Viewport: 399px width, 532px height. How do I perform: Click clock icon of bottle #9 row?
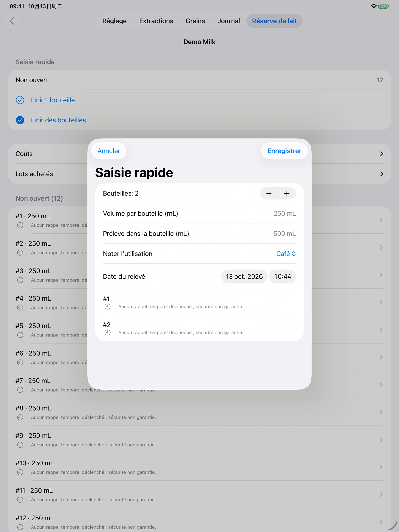click(x=20, y=445)
